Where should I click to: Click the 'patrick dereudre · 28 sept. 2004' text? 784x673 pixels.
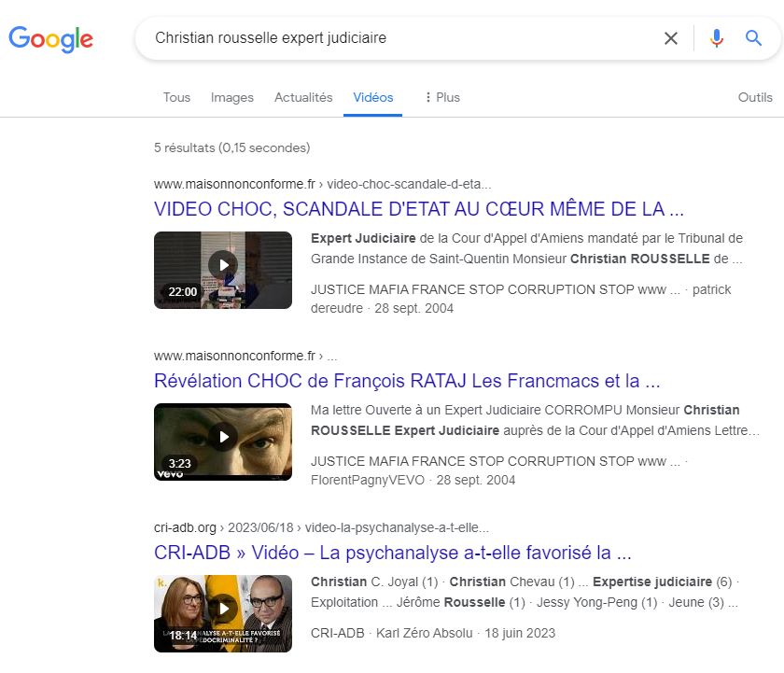point(521,299)
